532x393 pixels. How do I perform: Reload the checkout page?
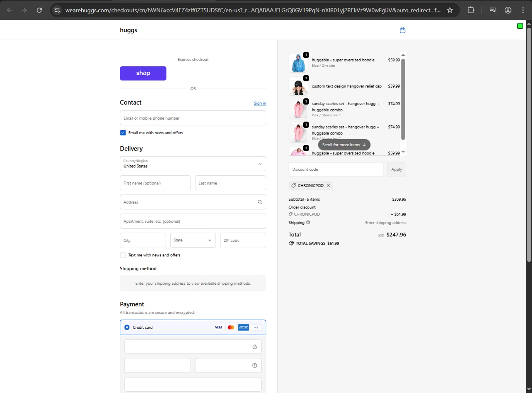pos(39,10)
